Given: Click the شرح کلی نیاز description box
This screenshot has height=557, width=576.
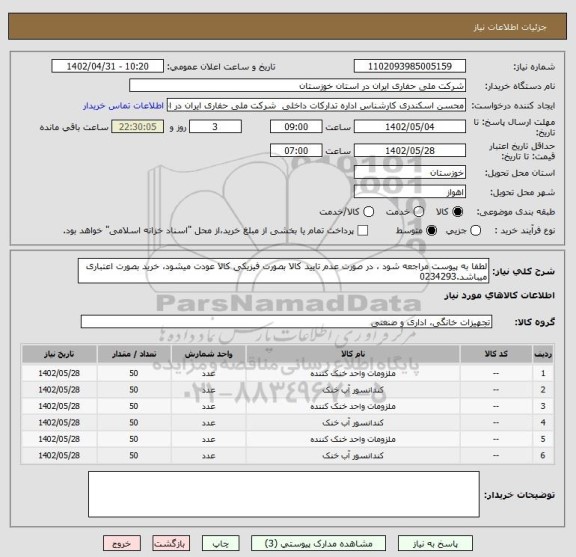Looking at the screenshot, I should point(283,271).
